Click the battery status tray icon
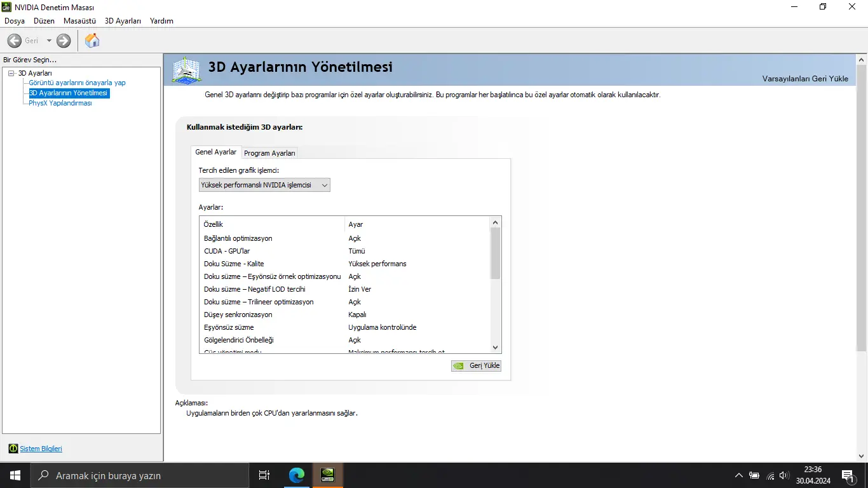Screen dimensions: 868x488 [754, 475]
